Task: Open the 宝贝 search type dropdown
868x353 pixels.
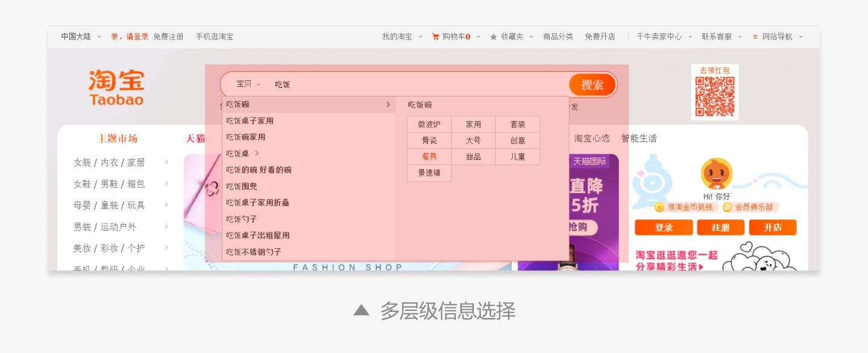Action: click(248, 84)
